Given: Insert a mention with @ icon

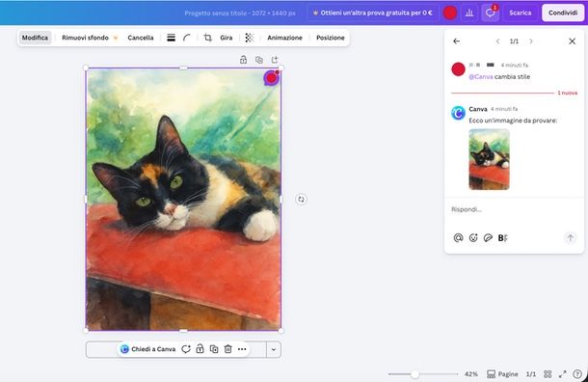Looking at the screenshot, I should pyautogui.click(x=458, y=238).
